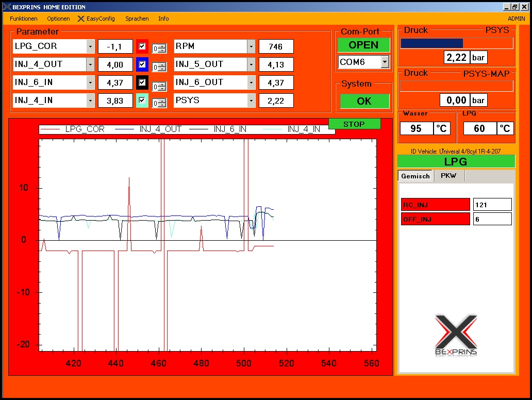Open the LPG_COR parameter dropdown
Viewport: 532px width, 400px height.
91,46
